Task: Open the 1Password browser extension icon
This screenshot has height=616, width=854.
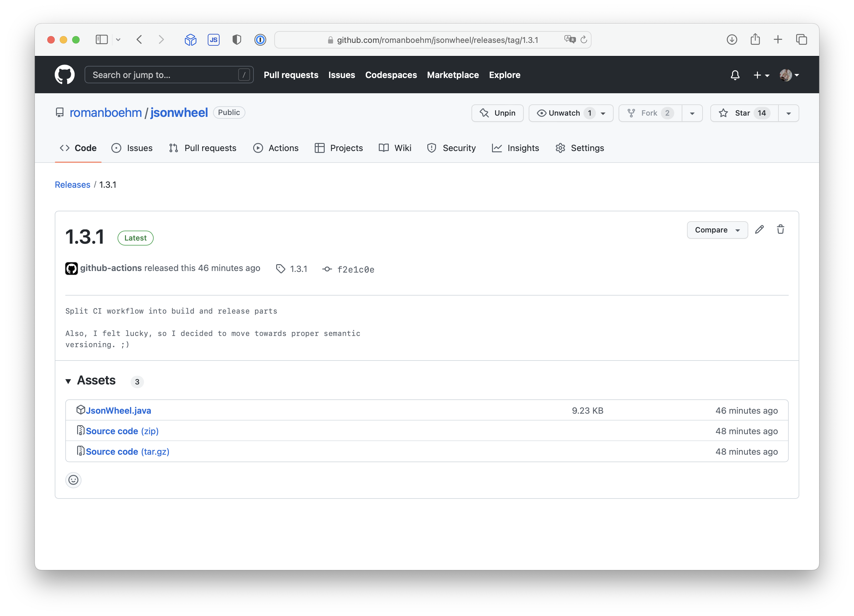Action: [260, 39]
